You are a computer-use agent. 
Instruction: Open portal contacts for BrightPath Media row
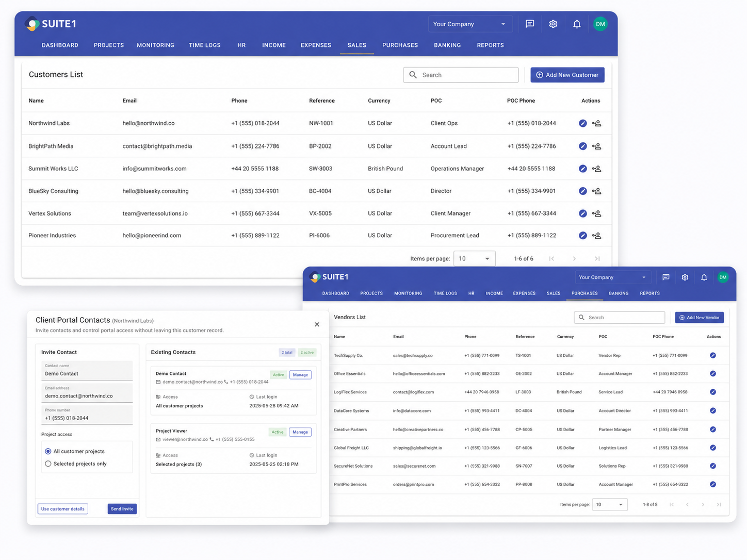(x=597, y=146)
